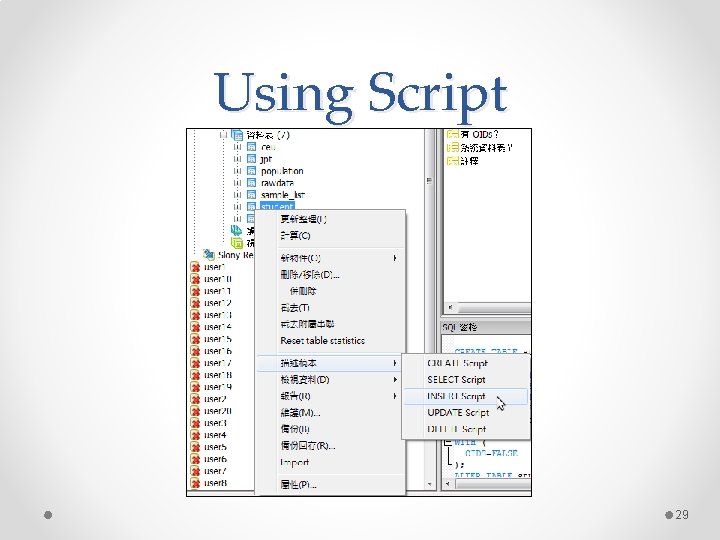The height and width of the screenshot is (540, 720).
Task: Click the user10 role icon
Action: point(195,279)
